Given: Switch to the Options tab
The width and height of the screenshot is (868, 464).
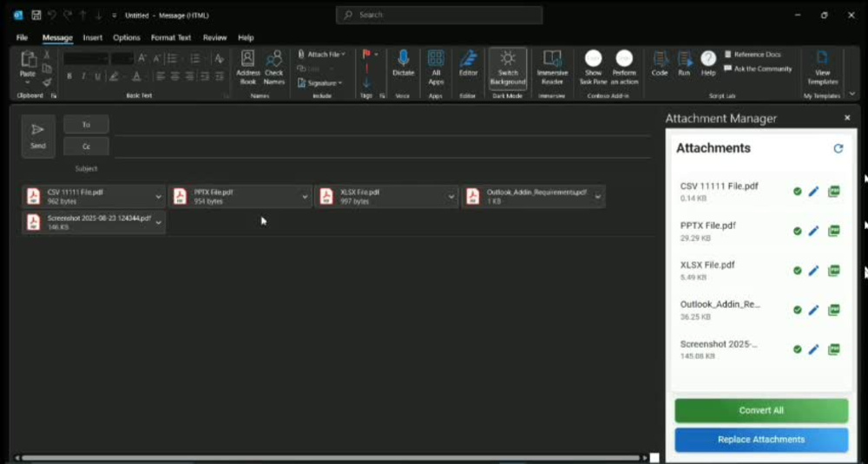Looking at the screenshot, I should [x=126, y=37].
